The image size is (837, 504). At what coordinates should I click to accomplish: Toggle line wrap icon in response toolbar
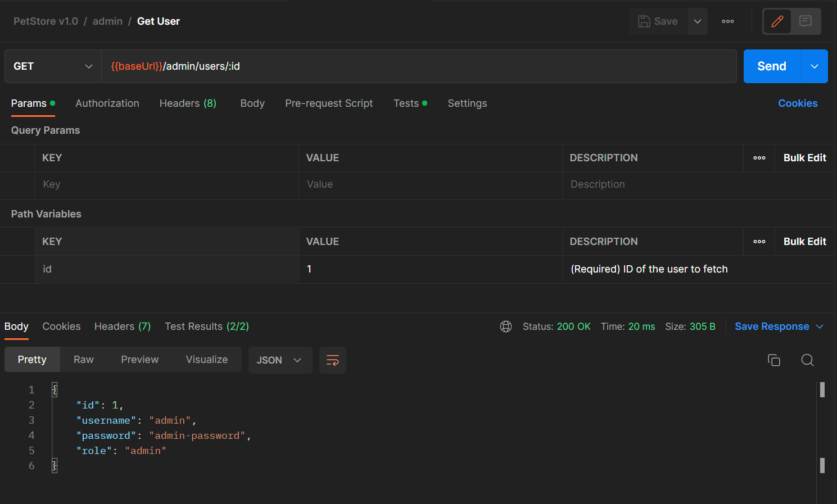pos(332,360)
